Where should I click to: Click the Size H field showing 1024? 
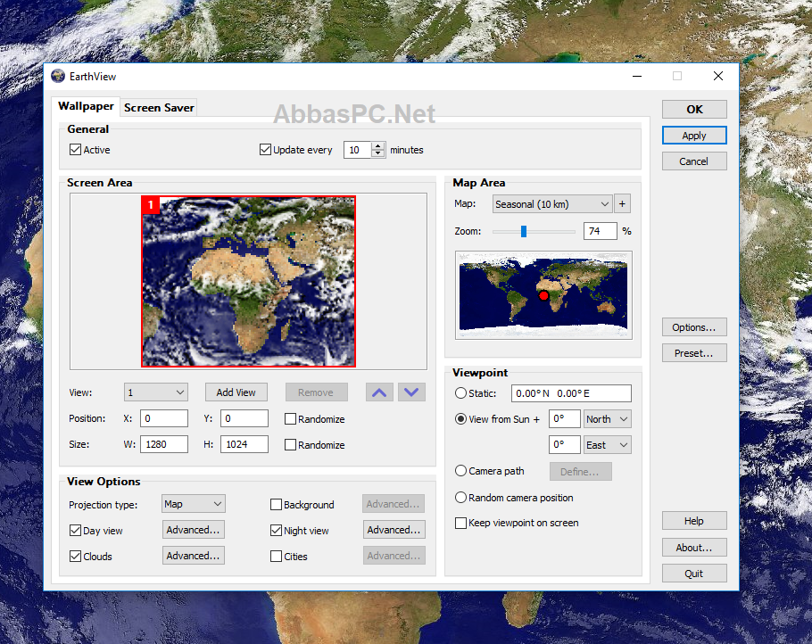pyautogui.click(x=244, y=444)
